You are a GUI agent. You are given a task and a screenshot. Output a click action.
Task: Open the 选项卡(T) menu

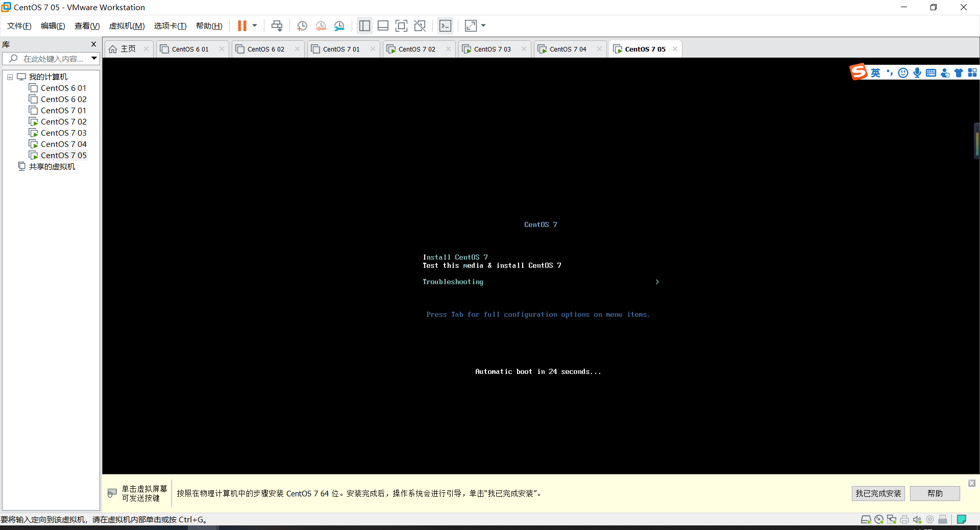(x=170, y=26)
